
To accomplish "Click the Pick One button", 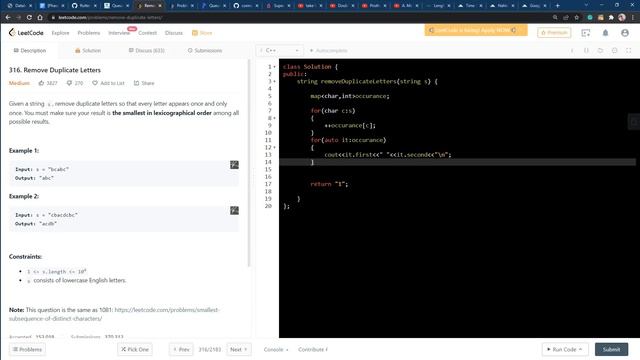I will pyautogui.click(x=135, y=349).
